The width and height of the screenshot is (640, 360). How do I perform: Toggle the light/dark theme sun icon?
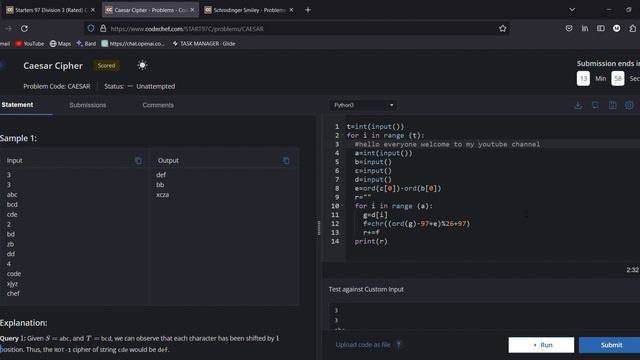pos(142,65)
